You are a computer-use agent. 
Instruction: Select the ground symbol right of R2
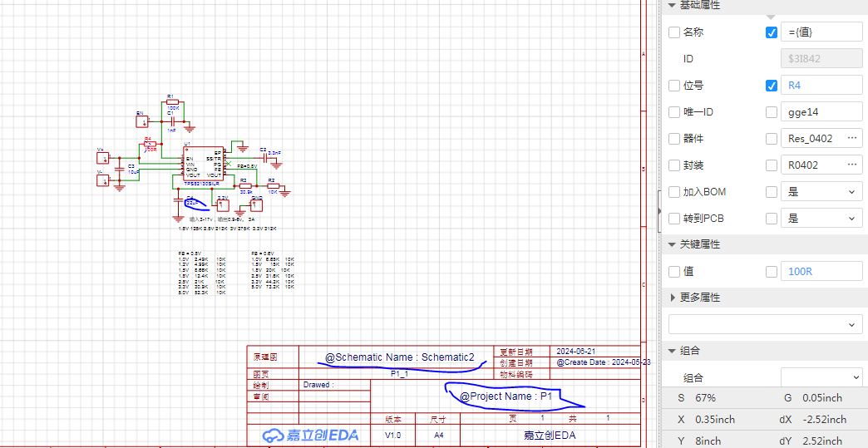pyautogui.click(x=284, y=194)
